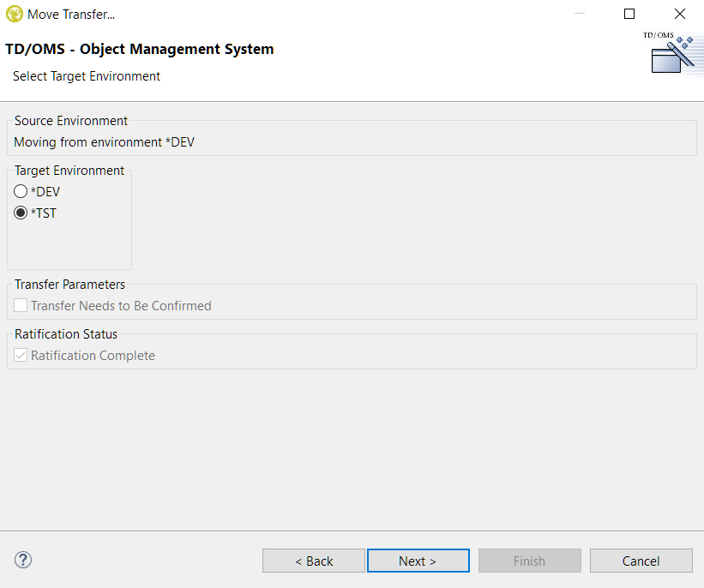Toggle the Ratification Complete checkbox

(x=21, y=355)
